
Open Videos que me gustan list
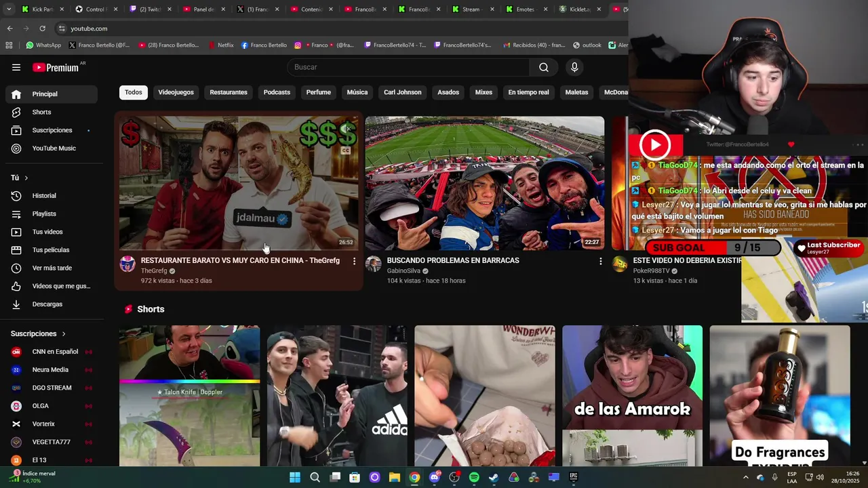click(52, 286)
